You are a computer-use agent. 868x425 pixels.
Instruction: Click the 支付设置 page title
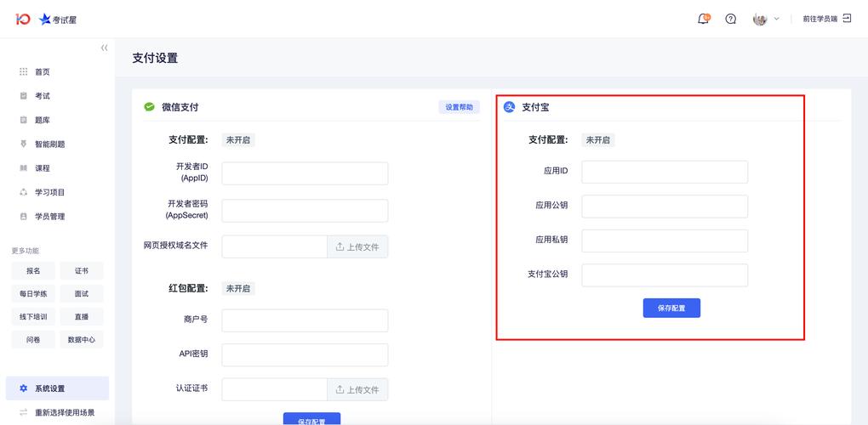point(155,58)
